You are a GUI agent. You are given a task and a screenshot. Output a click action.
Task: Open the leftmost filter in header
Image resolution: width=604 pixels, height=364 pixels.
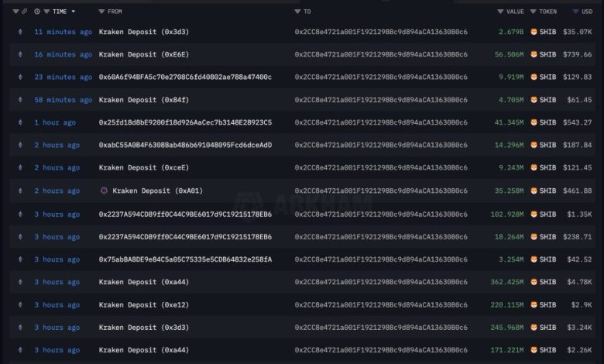pyautogui.click(x=15, y=12)
